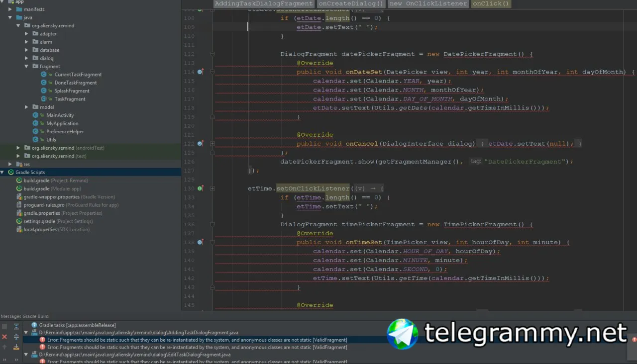The width and height of the screenshot is (637, 364).
Task: Click the Gradle icon beside settings.gradle
Action: 19,221
